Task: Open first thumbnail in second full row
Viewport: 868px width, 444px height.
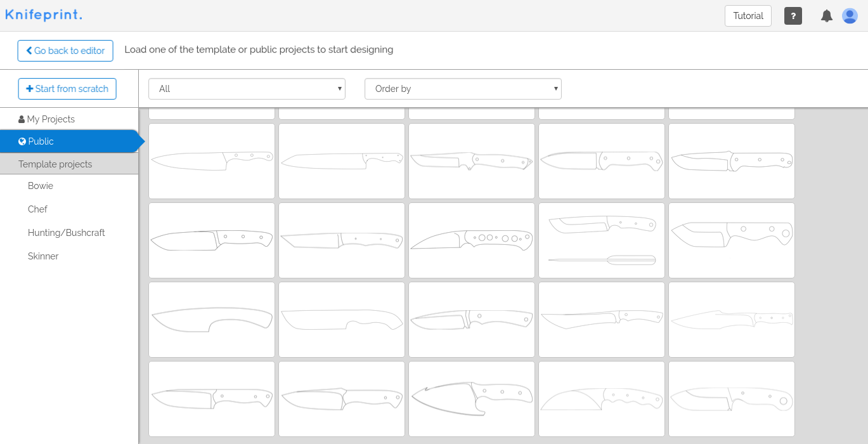Action: tap(212, 240)
